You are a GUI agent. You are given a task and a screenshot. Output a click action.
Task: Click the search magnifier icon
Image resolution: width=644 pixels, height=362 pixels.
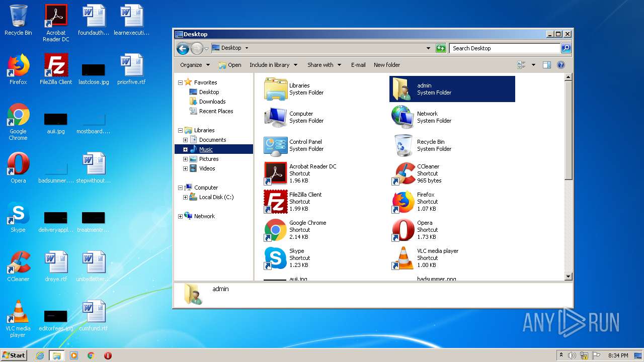pos(566,48)
